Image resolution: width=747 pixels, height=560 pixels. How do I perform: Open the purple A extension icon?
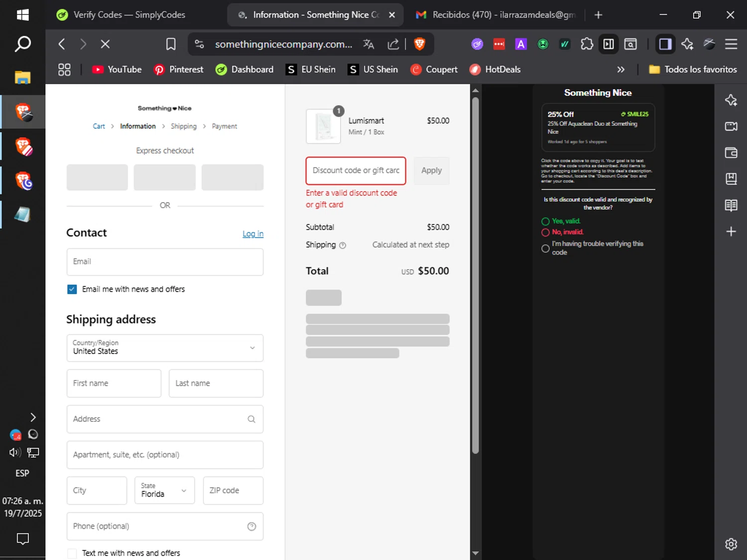pyautogui.click(x=521, y=44)
